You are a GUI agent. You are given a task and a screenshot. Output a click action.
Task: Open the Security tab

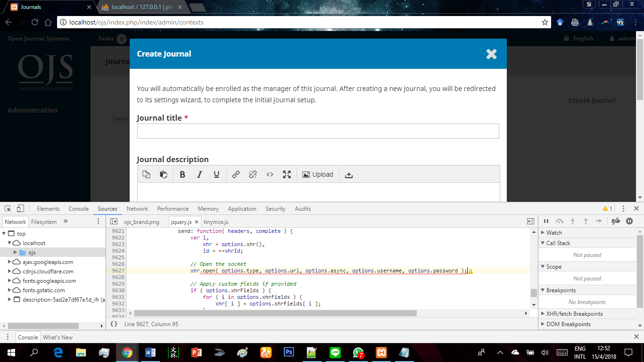pyautogui.click(x=275, y=209)
